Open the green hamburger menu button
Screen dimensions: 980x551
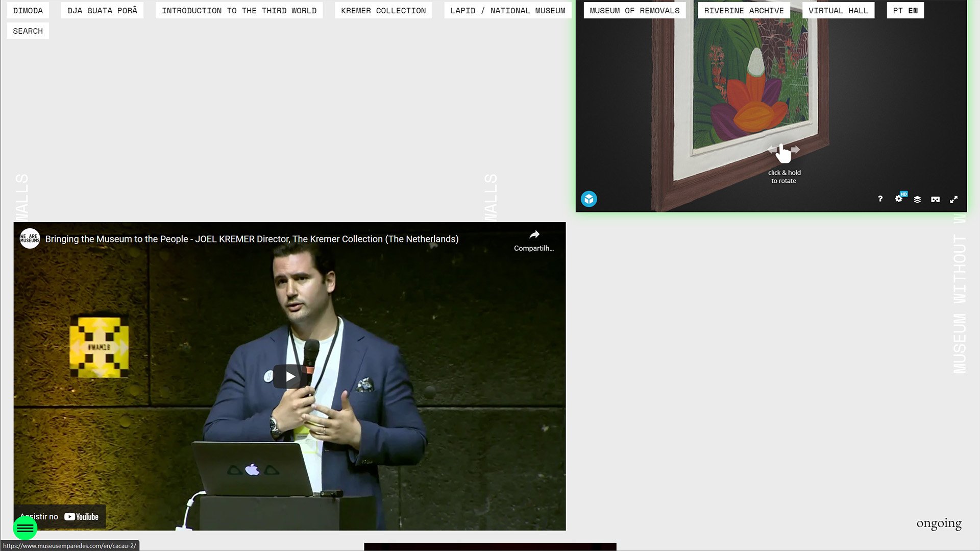(25, 528)
